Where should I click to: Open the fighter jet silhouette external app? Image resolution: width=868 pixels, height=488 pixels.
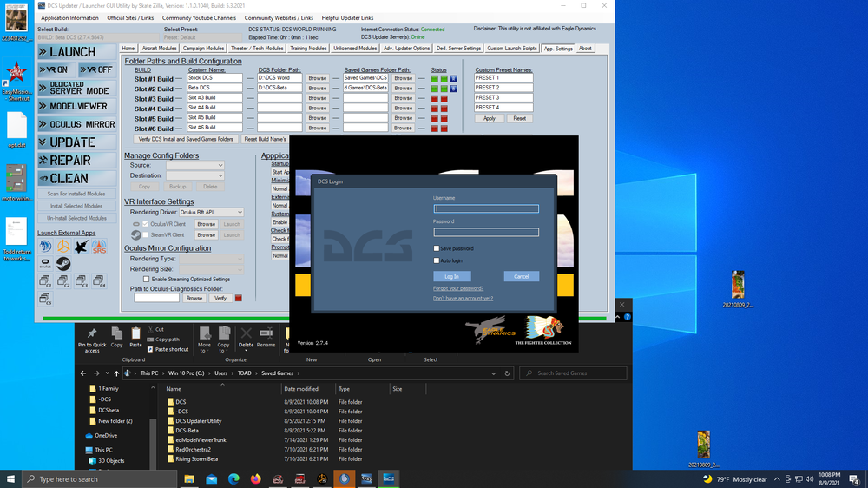click(x=82, y=246)
